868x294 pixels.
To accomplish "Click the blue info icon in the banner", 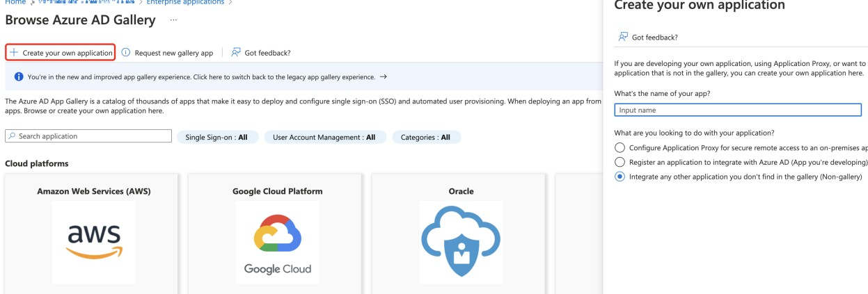I will (19, 76).
